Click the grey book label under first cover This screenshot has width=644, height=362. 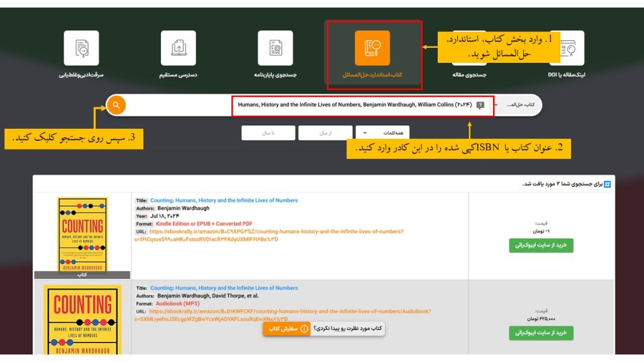82,275
